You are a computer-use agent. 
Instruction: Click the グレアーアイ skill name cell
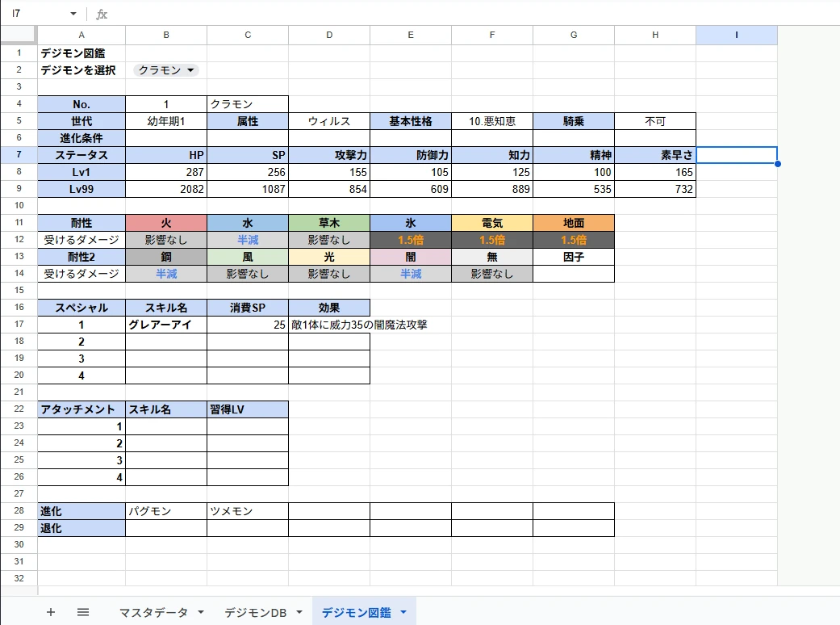[x=166, y=325]
